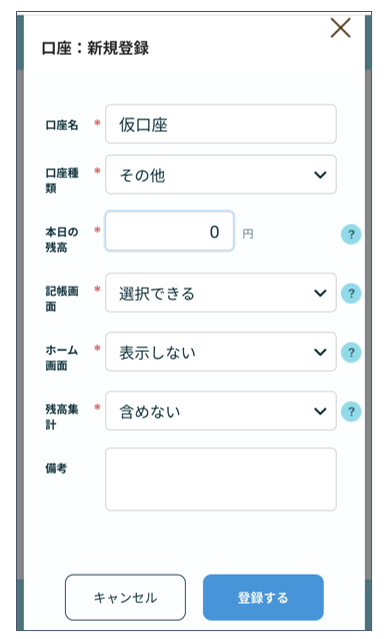This screenshot has width=387, height=639.
Task: Submit the form with 登録する button
Action: click(263, 597)
